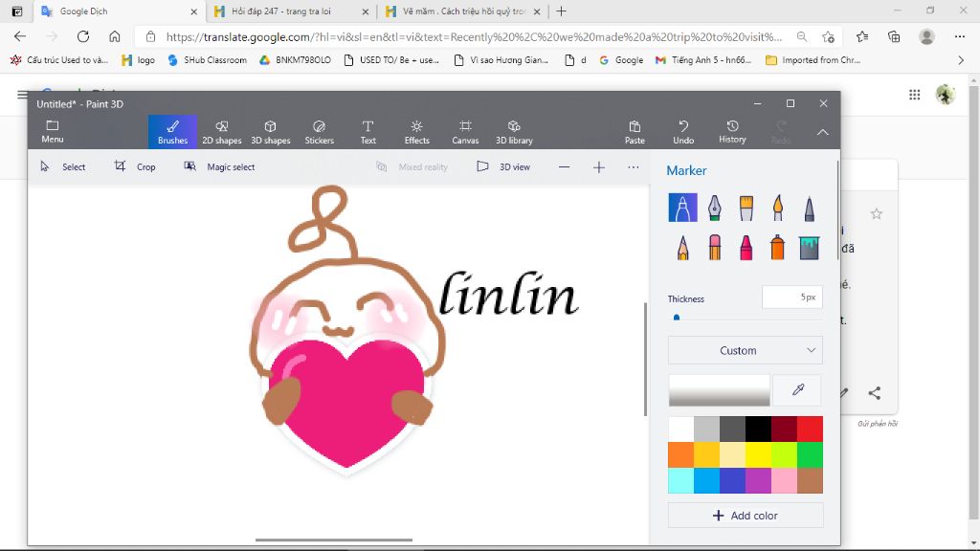
Task: Open the Eyedropper color picker
Action: point(797,390)
